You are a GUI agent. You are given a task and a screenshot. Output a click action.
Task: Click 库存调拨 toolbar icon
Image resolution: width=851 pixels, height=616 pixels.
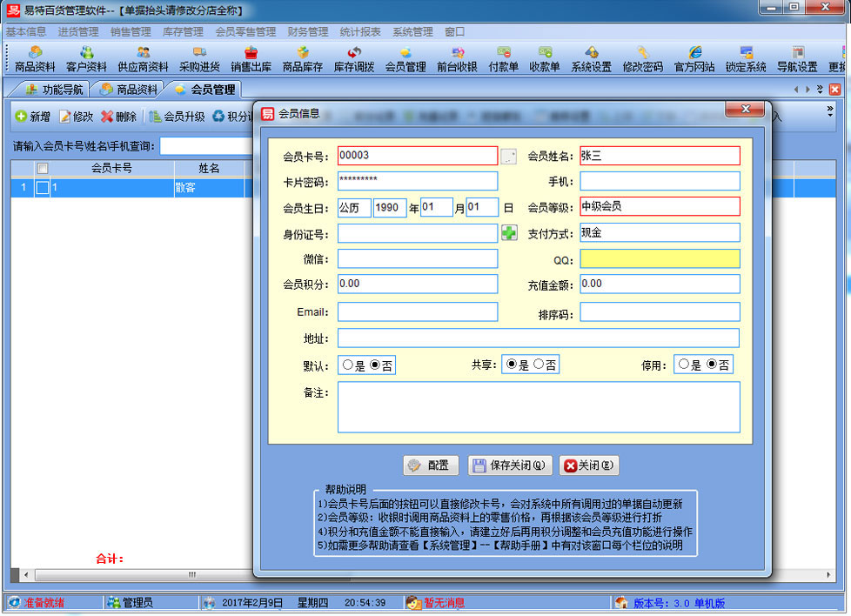pyautogui.click(x=353, y=59)
